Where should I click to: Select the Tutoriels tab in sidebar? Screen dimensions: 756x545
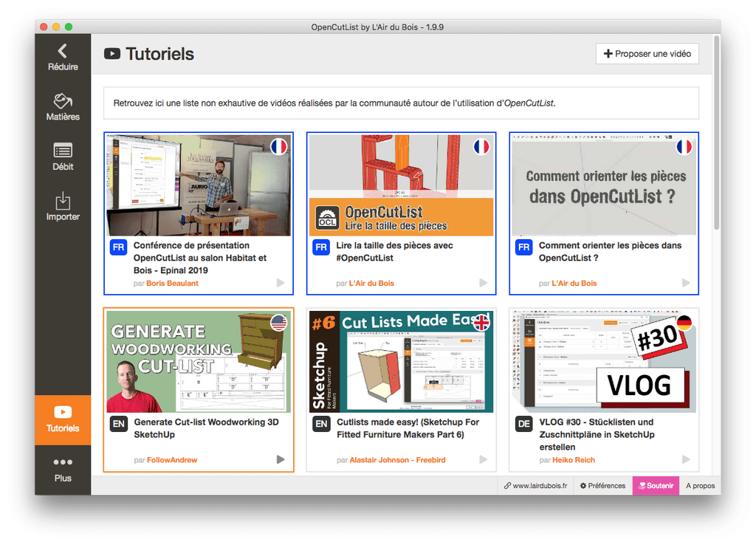point(63,419)
